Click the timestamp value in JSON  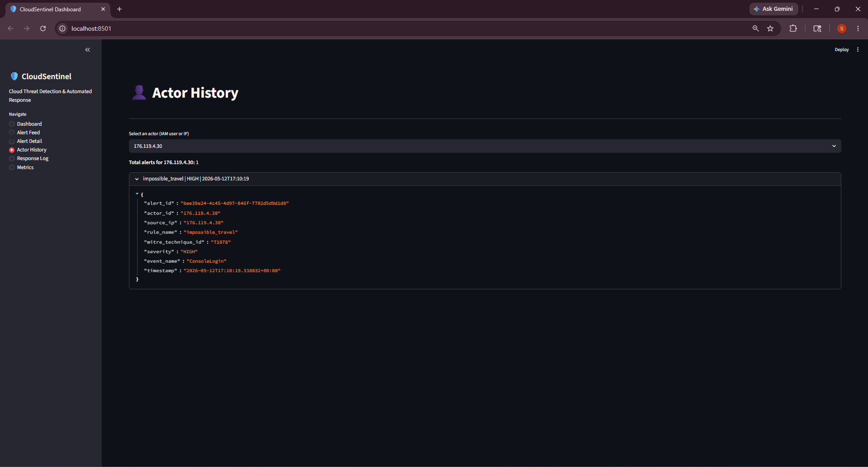pos(232,271)
